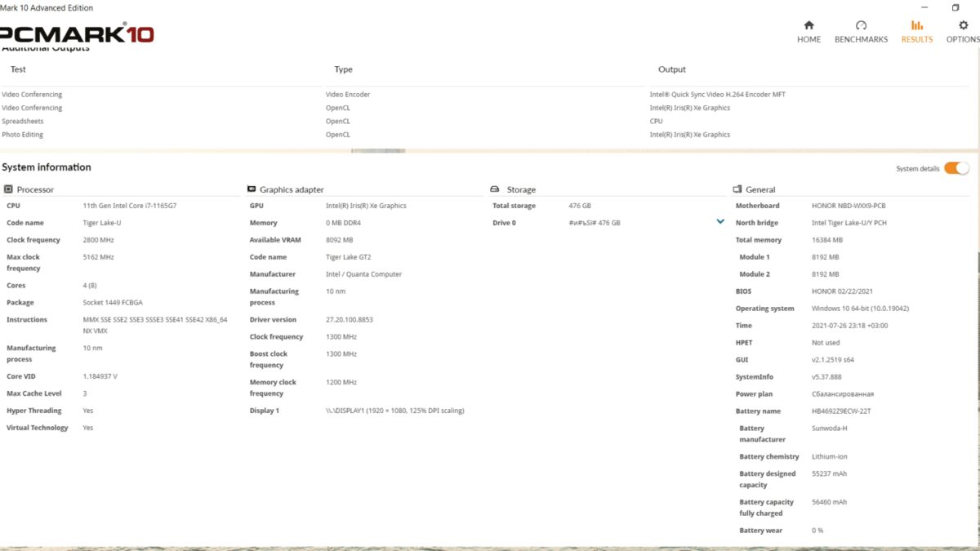Switch to the BENCHMARKS tab
The image size is (980, 551).
861,39
